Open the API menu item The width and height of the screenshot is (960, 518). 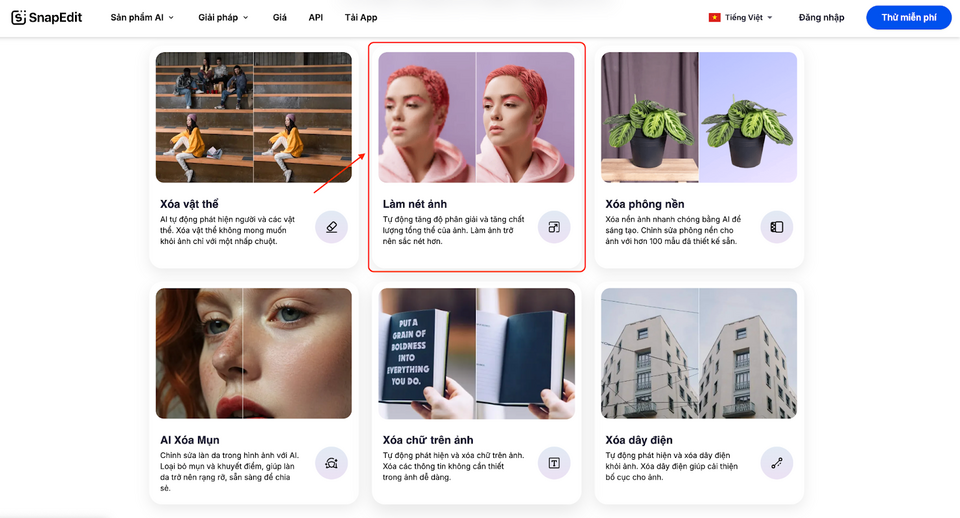click(315, 17)
